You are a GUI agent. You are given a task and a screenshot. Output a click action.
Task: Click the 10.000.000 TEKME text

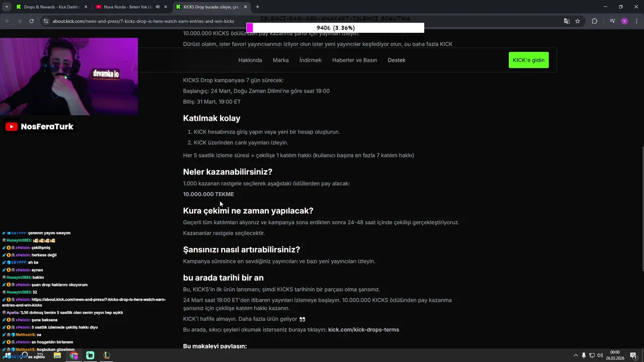coord(208,194)
